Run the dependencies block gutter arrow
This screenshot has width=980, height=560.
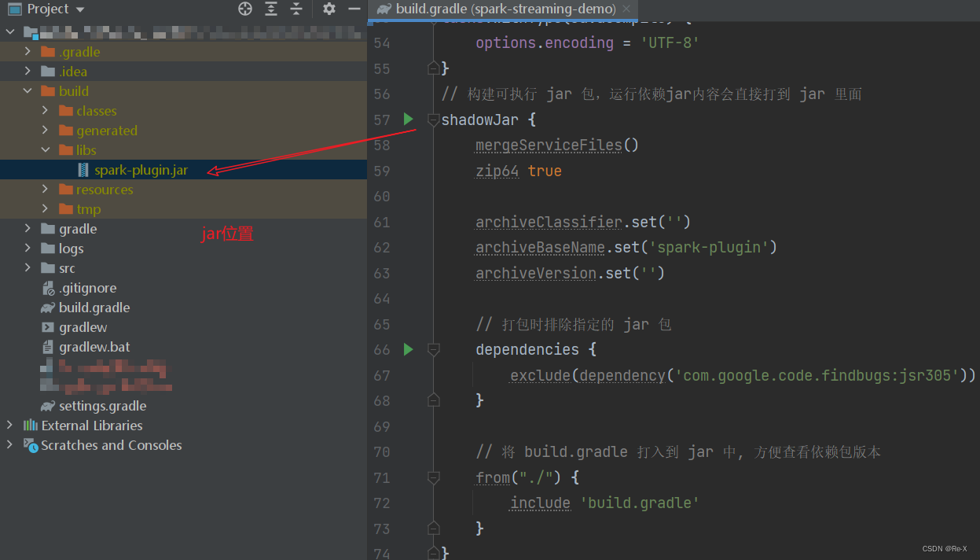[x=408, y=349]
